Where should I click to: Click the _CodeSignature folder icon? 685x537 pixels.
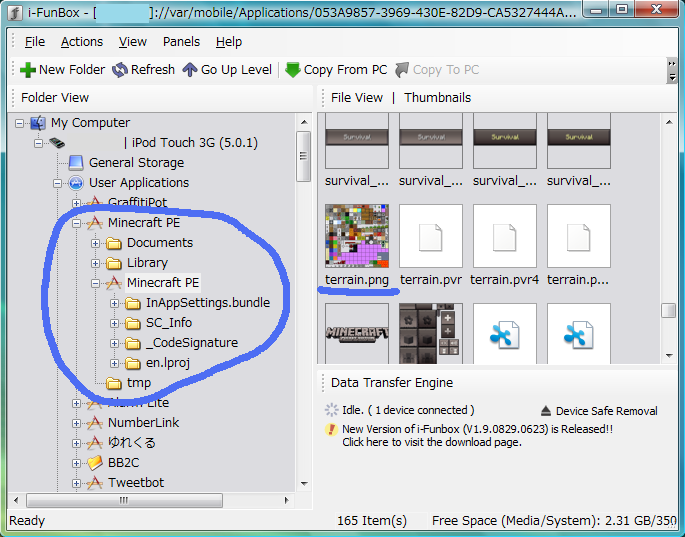[x=132, y=343]
